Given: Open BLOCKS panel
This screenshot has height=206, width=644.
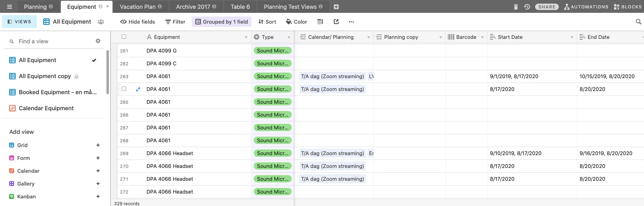Looking at the screenshot, I should click(628, 7).
